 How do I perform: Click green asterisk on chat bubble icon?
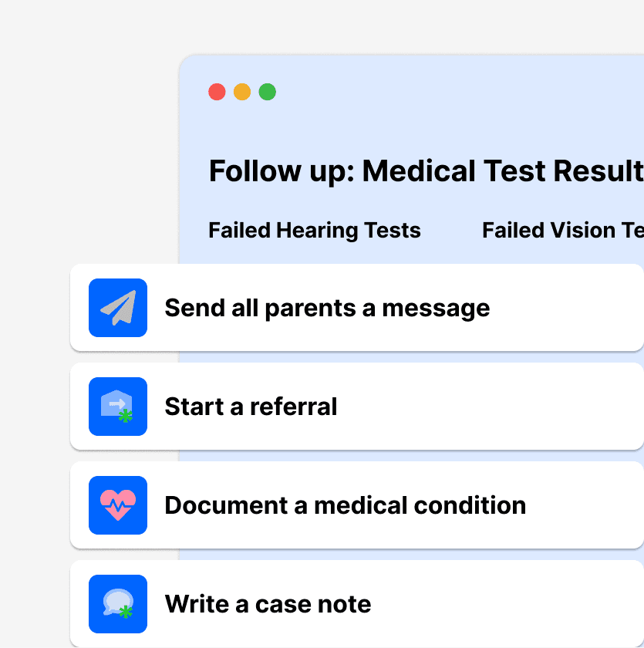(126, 612)
